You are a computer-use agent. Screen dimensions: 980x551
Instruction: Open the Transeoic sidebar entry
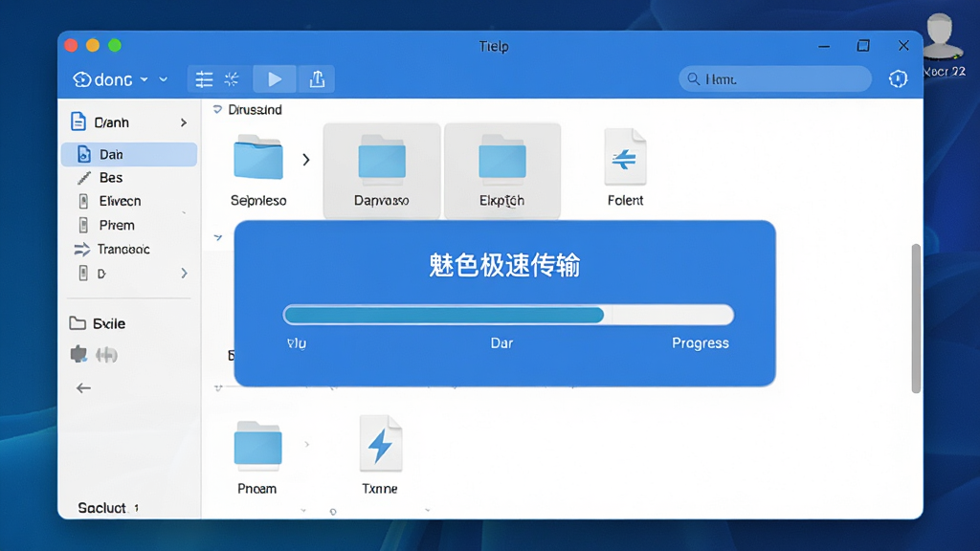(x=123, y=250)
